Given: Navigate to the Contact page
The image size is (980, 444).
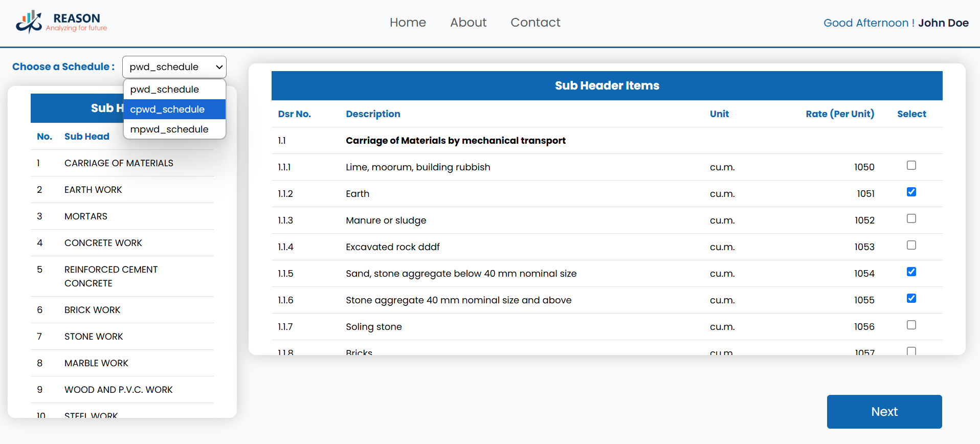Looking at the screenshot, I should click(535, 23).
